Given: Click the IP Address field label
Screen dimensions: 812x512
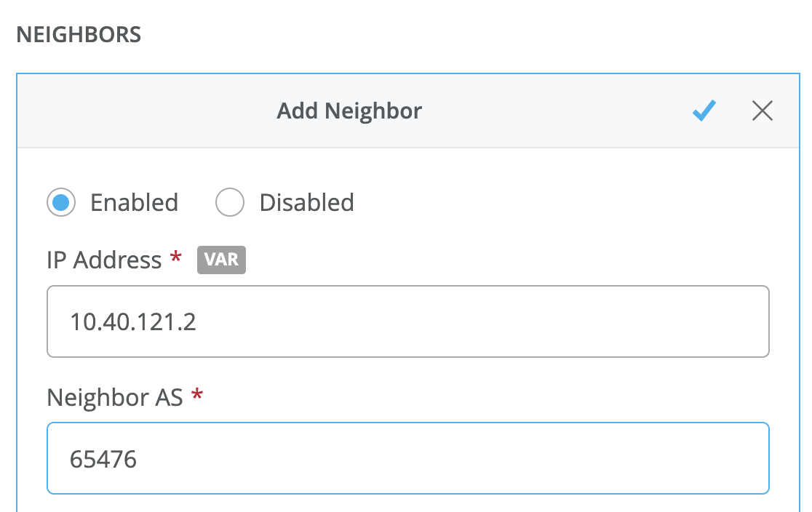Looking at the screenshot, I should 104,260.
